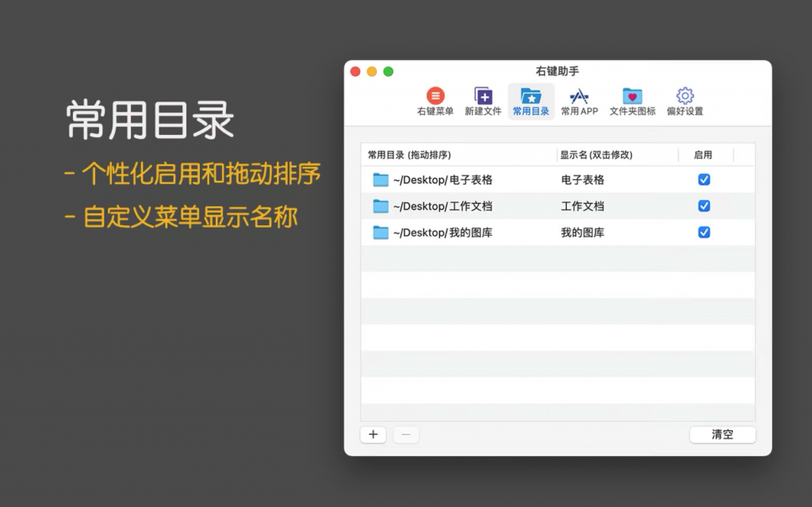Open 偏好设置 gear icon
The width and height of the screenshot is (812, 507).
[x=684, y=94]
